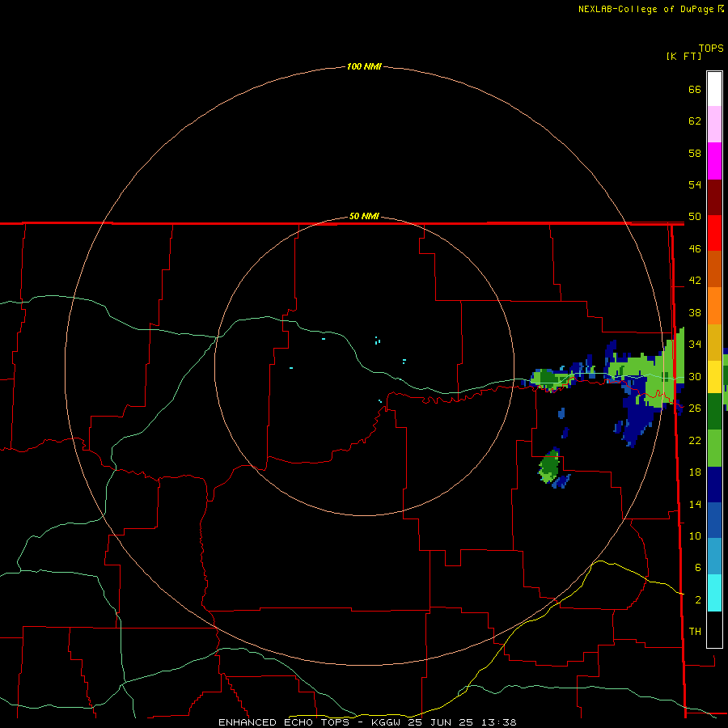Click the '22' scale label
Screen dimensions: 728x728
click(x=695, y=440)
